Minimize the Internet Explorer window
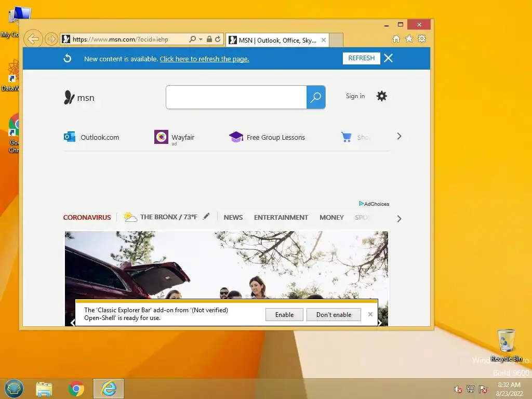 387,25
